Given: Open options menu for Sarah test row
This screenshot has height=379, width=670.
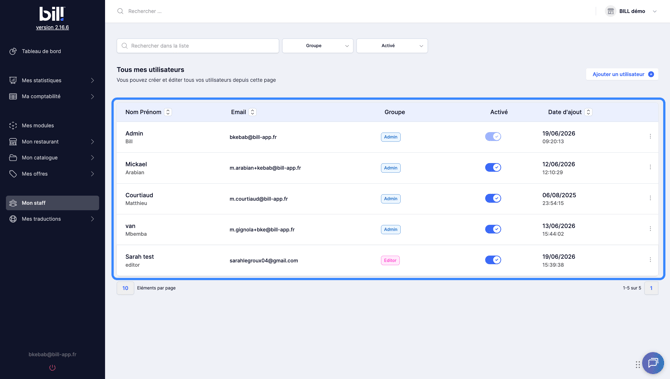Looking at the screenshot, I should pos(650,260).
